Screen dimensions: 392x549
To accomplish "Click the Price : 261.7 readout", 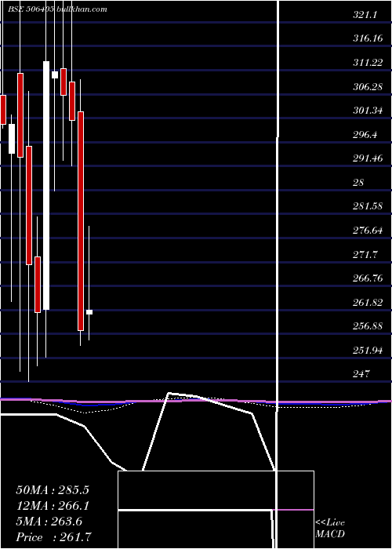I will pyautogui.click(x=54, y=537).
